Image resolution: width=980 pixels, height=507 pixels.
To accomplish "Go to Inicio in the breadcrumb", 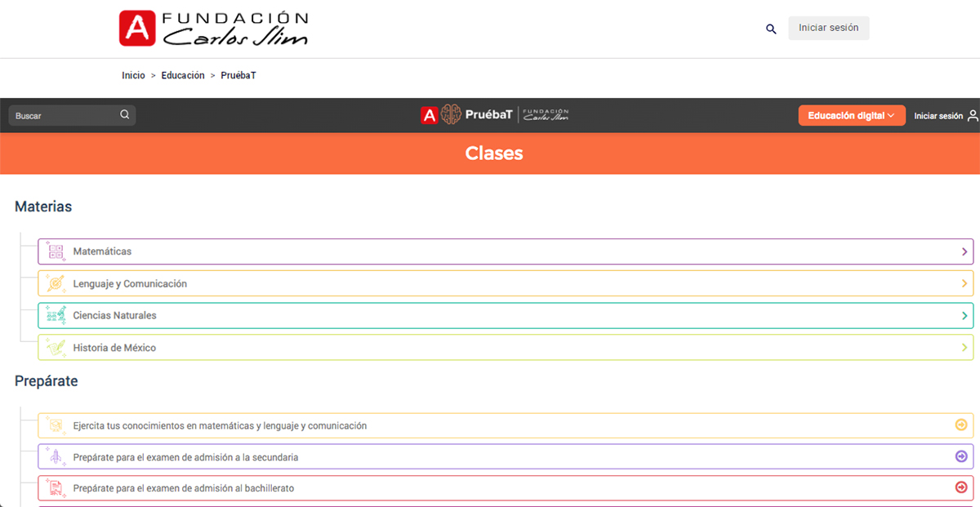I will click(x=133, y=75).
